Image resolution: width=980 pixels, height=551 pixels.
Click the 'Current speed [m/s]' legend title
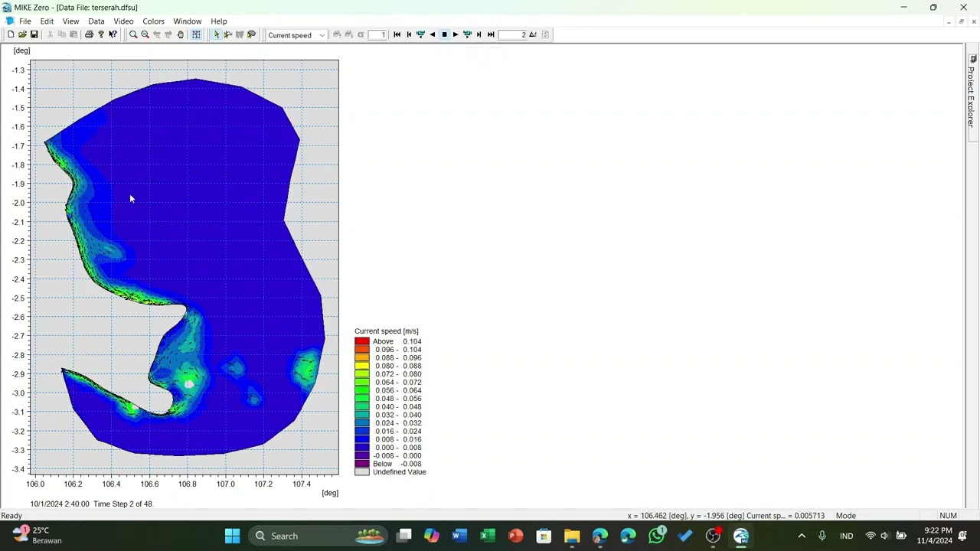tap(387, 331)
